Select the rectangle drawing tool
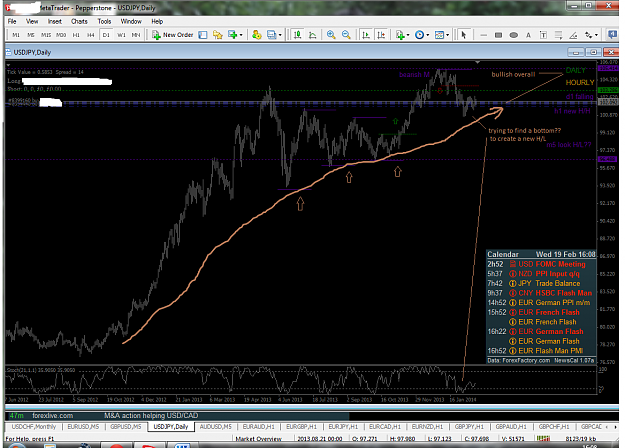This screenshot has height=448, width=625. click(x=498, y=35)
